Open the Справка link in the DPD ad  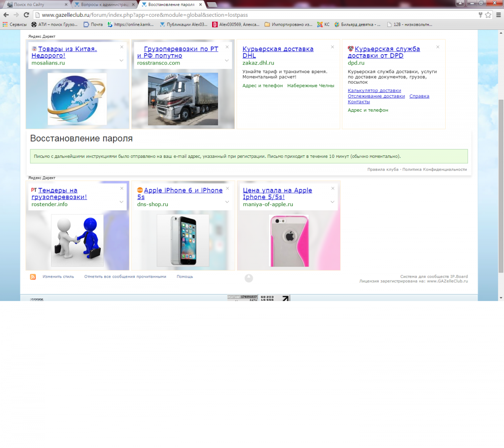click(x=419, y=96)
